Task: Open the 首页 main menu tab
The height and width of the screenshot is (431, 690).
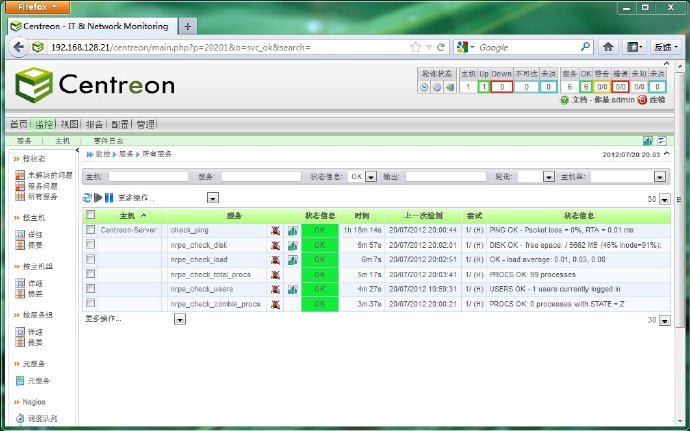Action: pyautogui.click(x=18, y=125)
